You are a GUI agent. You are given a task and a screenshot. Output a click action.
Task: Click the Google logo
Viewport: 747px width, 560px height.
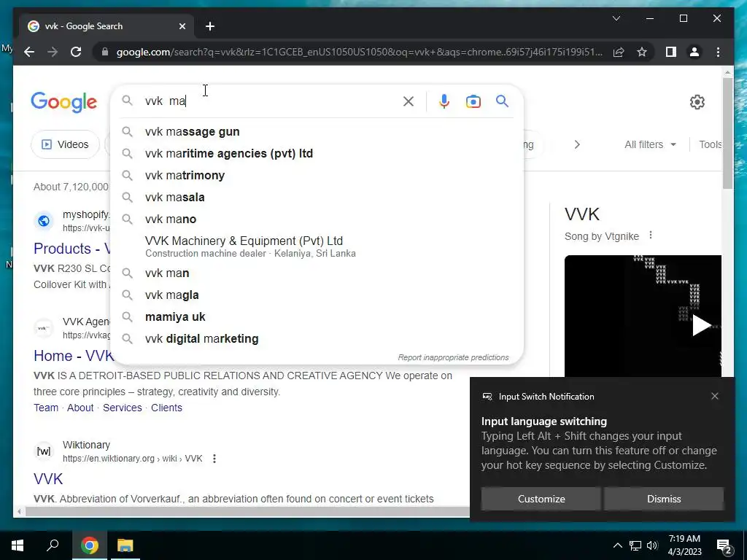[x=64, y=102]
